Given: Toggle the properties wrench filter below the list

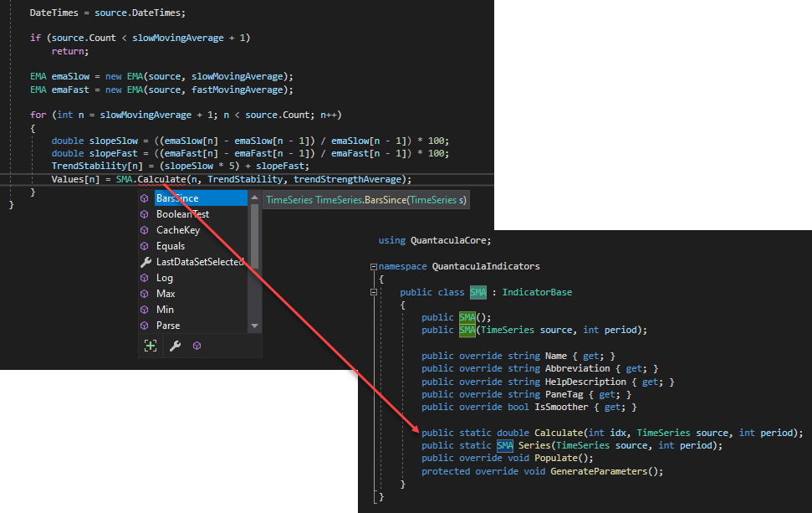Looking at the screenshot, I should pyautogui.click(x=175, y=346).
